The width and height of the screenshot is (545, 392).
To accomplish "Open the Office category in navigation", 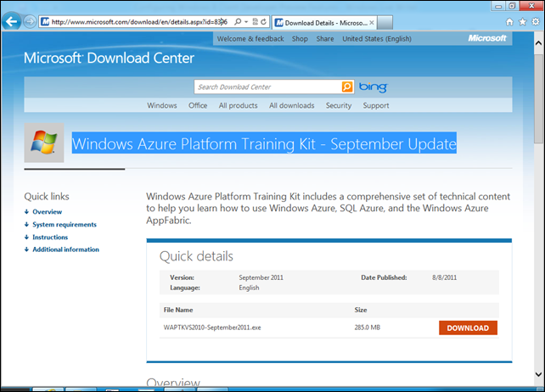I will (x=198, y=105).
